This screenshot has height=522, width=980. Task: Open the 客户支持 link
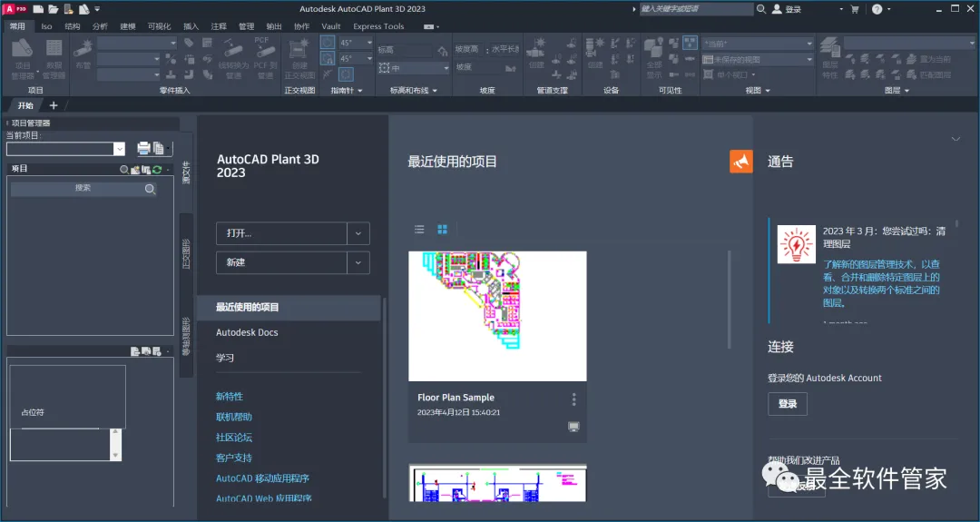coord(234,458)
